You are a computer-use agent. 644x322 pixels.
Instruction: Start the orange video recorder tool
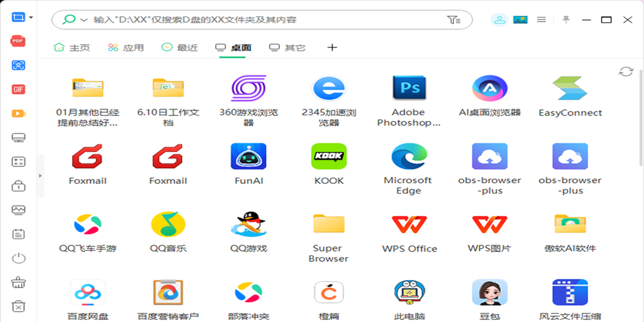(x=18, y=114)
